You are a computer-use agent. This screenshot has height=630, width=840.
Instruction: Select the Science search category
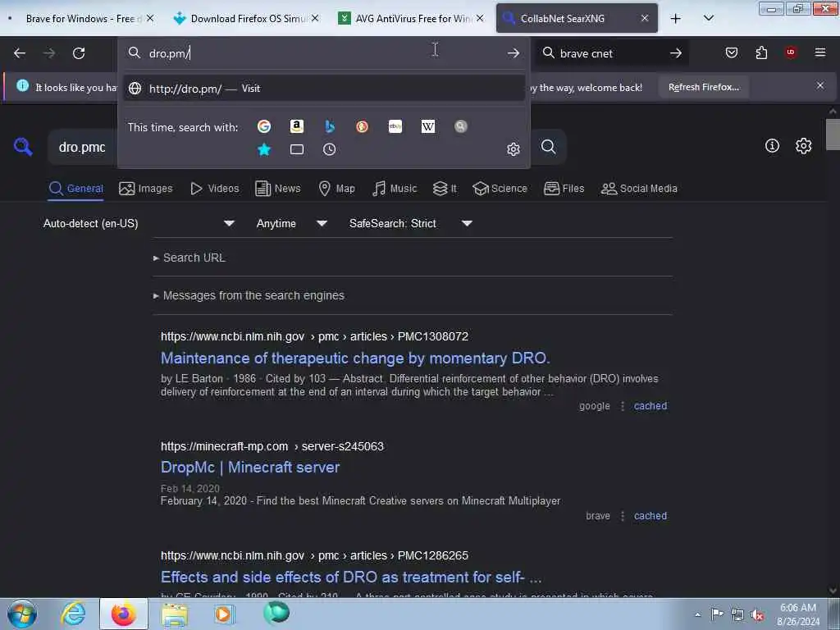point(500,189)
